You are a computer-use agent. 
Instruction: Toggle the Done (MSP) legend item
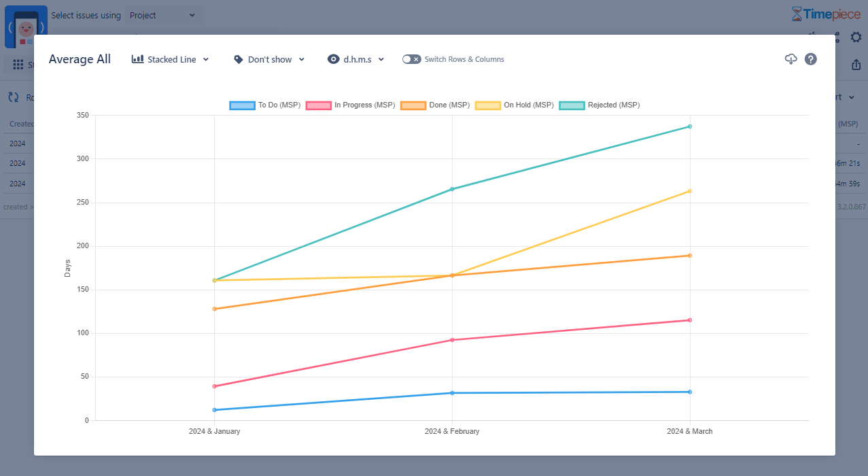click(435, 105)
